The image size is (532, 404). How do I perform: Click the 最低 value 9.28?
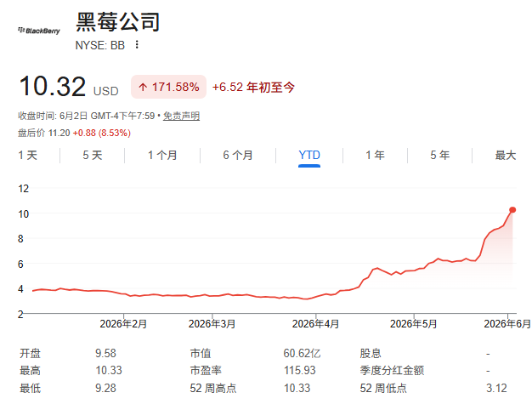[105, 388]
